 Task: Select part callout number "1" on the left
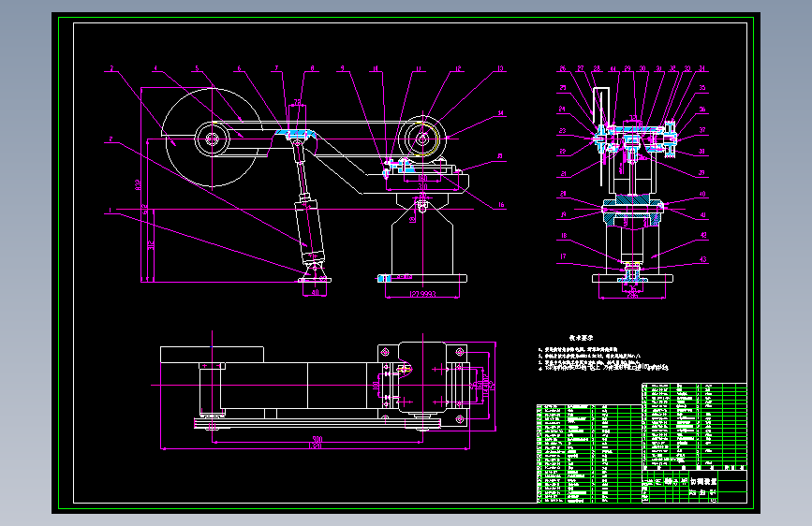click(110, 211)
